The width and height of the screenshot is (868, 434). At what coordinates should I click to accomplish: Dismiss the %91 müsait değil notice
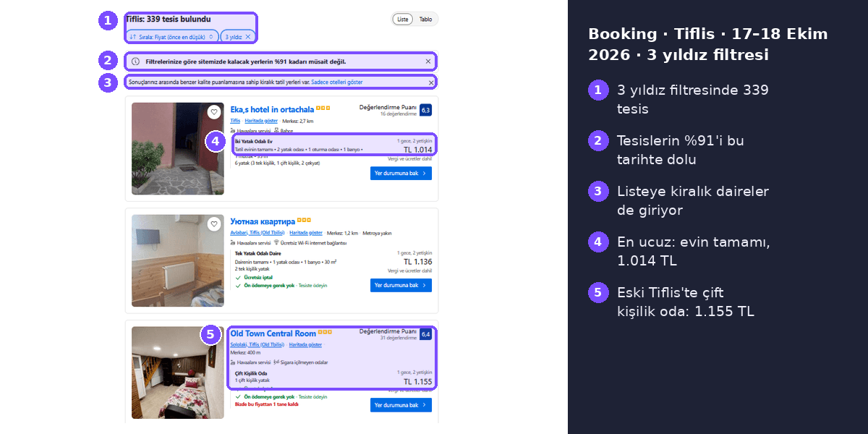(428, 61)
